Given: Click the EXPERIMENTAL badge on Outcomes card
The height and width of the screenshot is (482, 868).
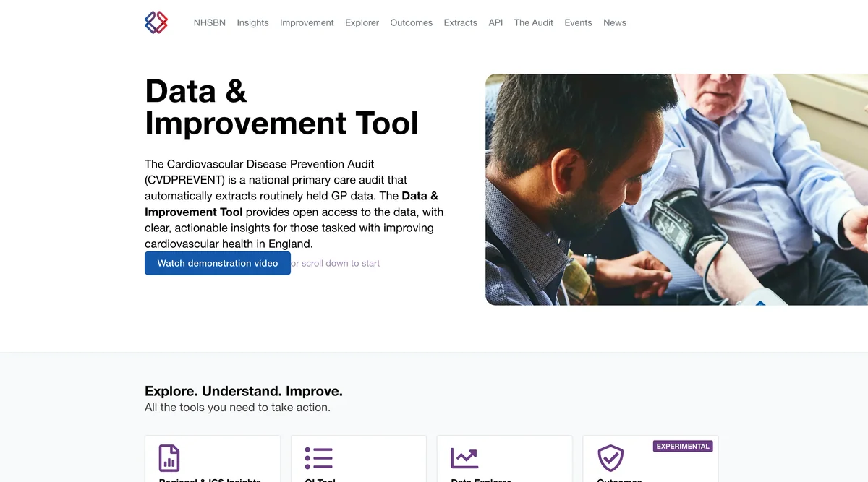Looking at the screenshot, I should tap(683, 446).
